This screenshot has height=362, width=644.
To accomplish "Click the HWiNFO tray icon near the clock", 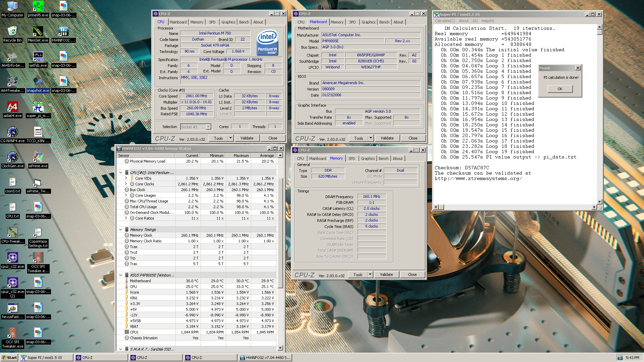I will click(620, 358).
